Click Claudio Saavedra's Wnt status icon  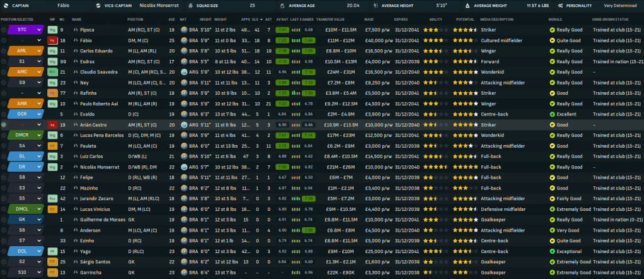pyautogui.click(x=52, y=72)
